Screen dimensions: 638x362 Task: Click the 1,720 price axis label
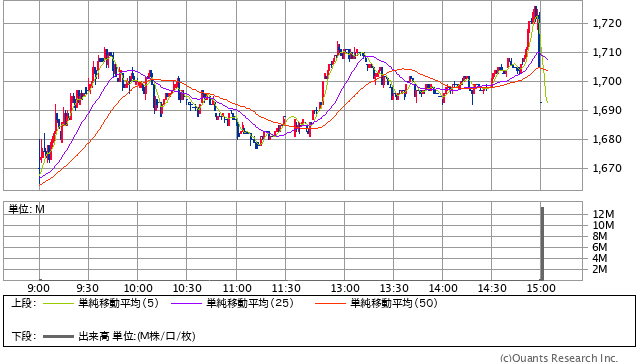pyautogui.click(x=607, y=23)
